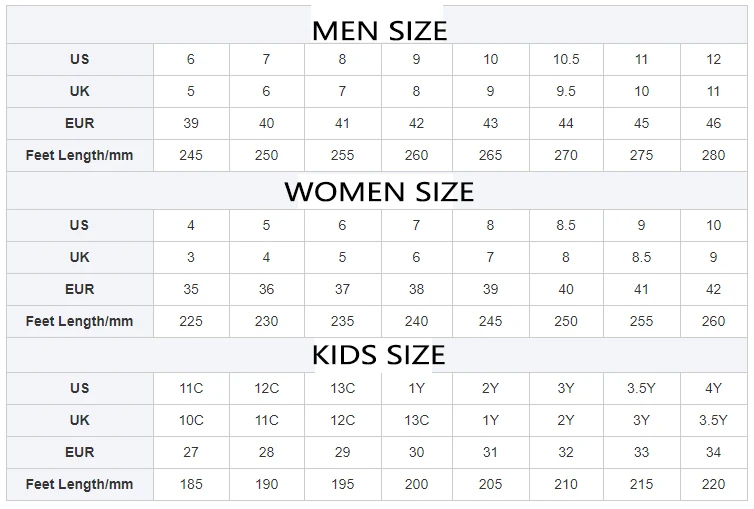Click the MEN SIZE heading
Viewport: 754px width, 509px height.
click(x=379, y=30)
